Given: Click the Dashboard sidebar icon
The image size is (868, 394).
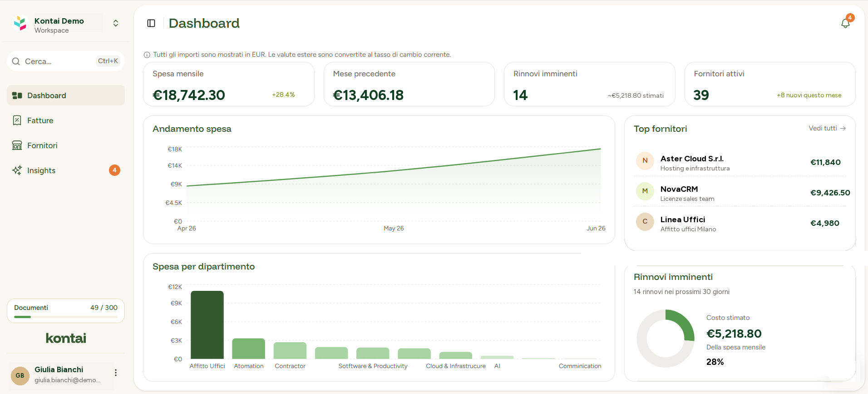Looking at the screenshot, I should pos(17,95).
